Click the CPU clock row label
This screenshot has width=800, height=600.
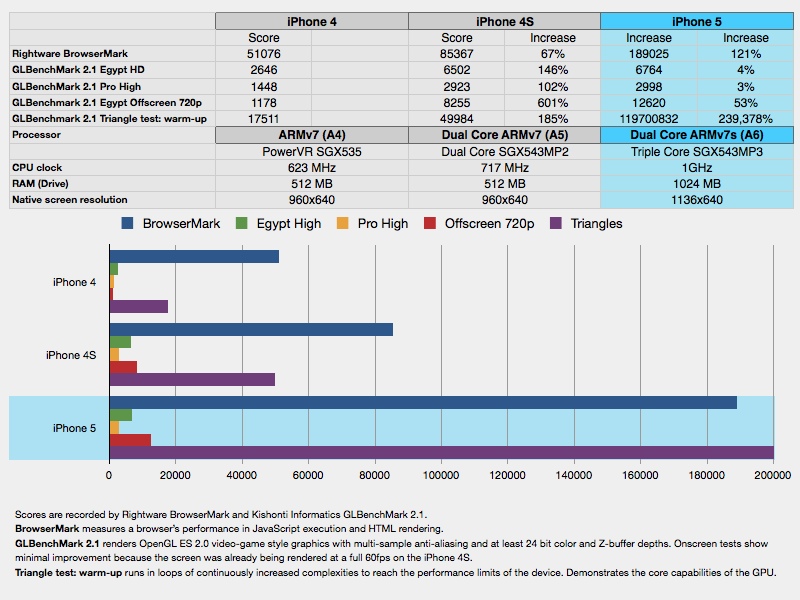point(37,167)
